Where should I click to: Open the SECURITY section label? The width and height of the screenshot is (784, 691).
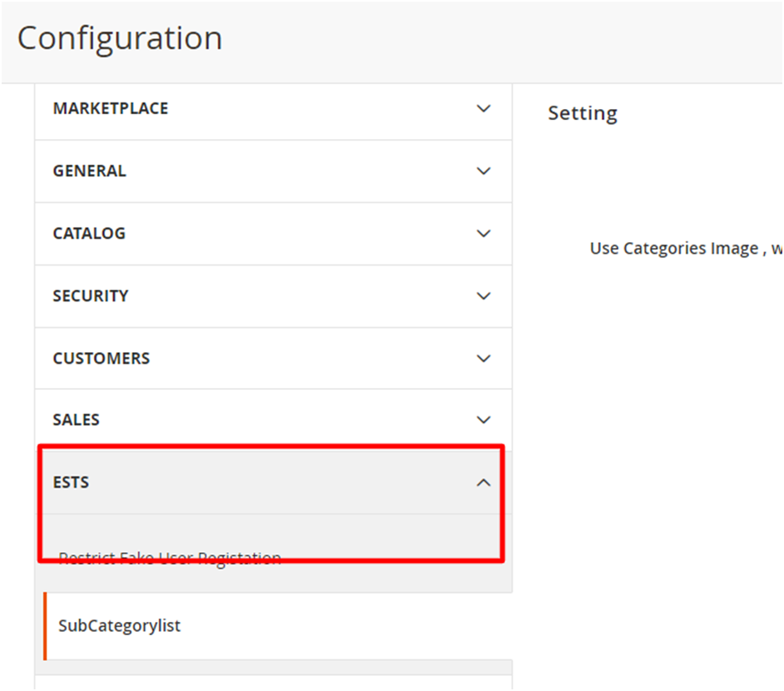91,296
